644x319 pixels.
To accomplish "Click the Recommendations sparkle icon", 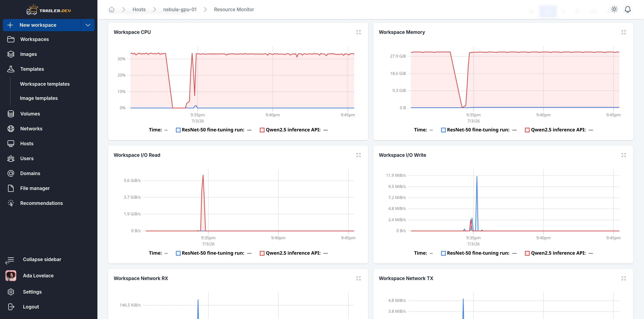I will pyautogui.click(x=11, y=203).
